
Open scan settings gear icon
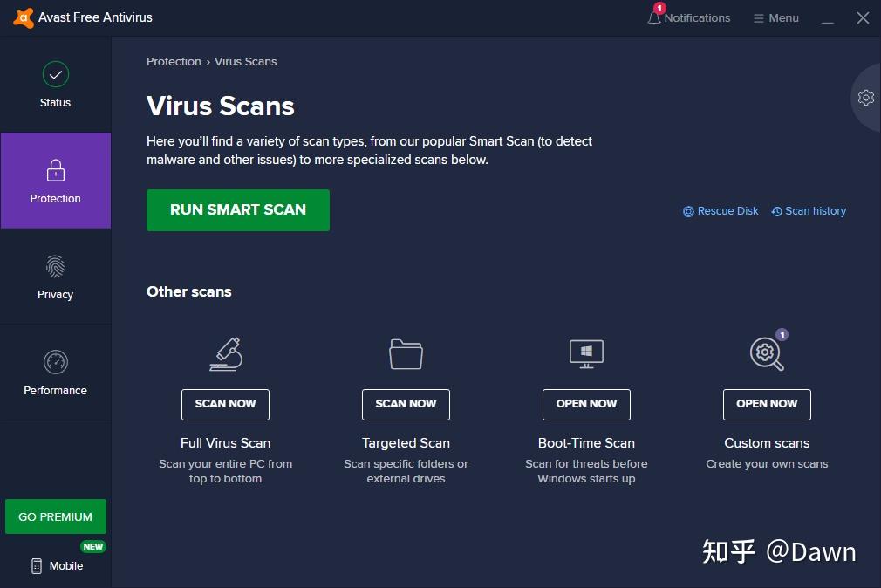point(866,98)
